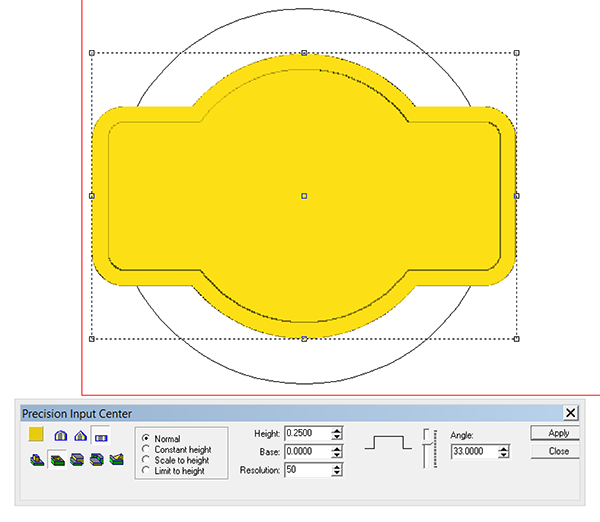Increase Resolution with up spinner arrow

[337, 467]
